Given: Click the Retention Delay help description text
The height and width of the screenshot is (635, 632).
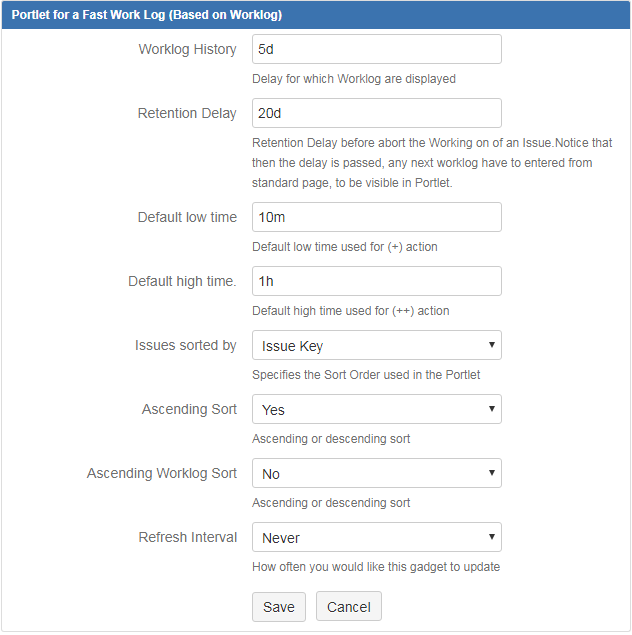Looking at the screenshot, I should (432, 163).
